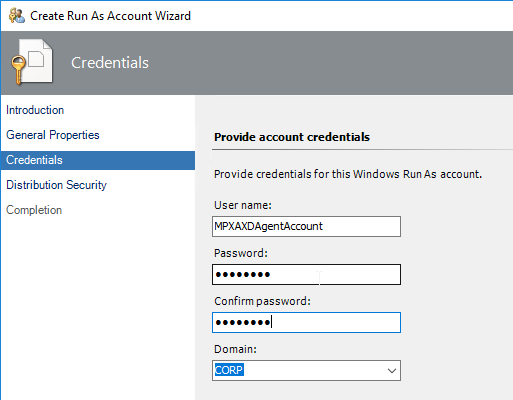Click the Create Run As Account Wizard title
Viewport: 513px width, 400px height.
pyautogui.click(x=110, y=16)
